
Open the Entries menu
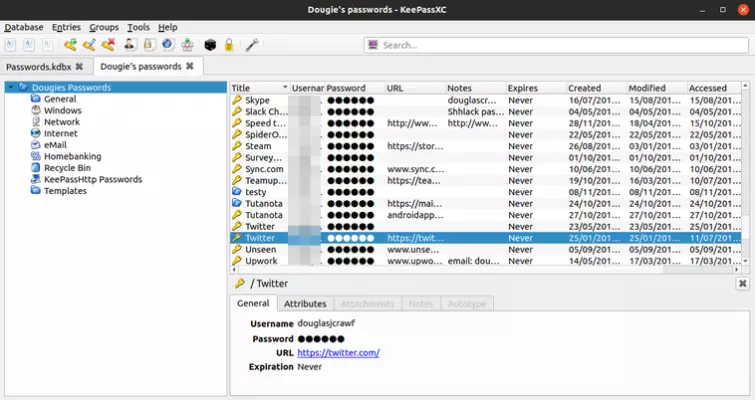pyautogui.click(x=66, y=27)
